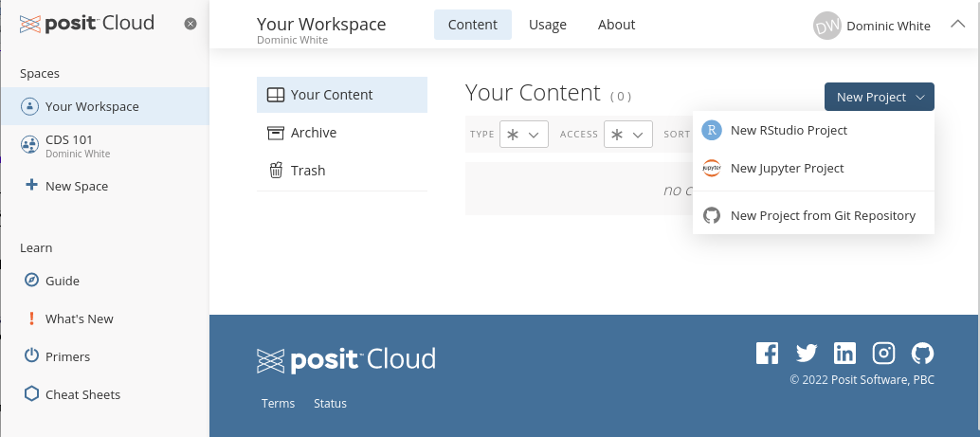The height and width of the screenshot is (437, 980).
Task: Click the GitHub octocat icon in dropdown
Action: (711, 216)
